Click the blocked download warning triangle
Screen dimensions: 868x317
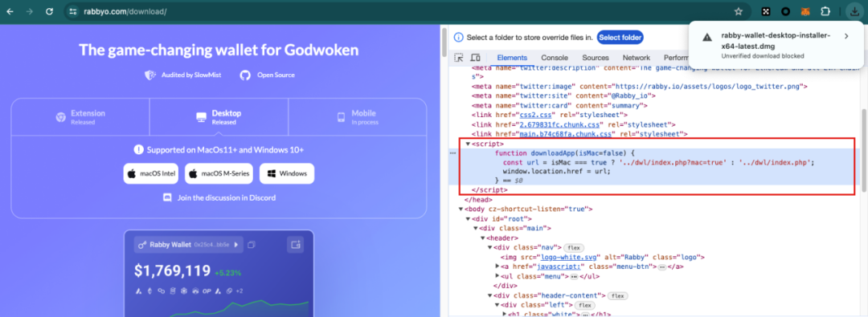point(707,37)
